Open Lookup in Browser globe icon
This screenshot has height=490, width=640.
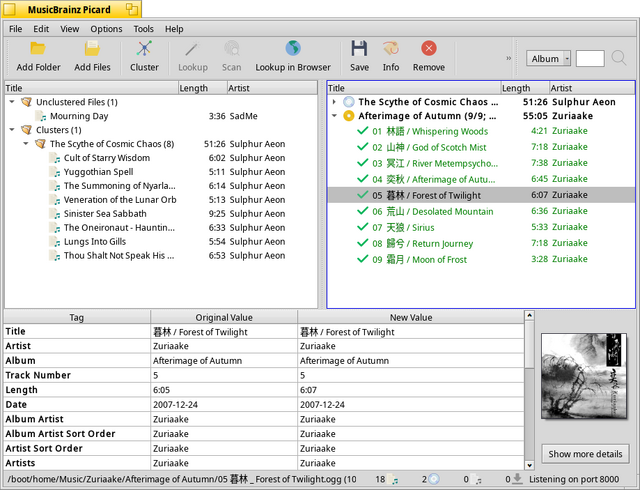[x=293, y=48]
